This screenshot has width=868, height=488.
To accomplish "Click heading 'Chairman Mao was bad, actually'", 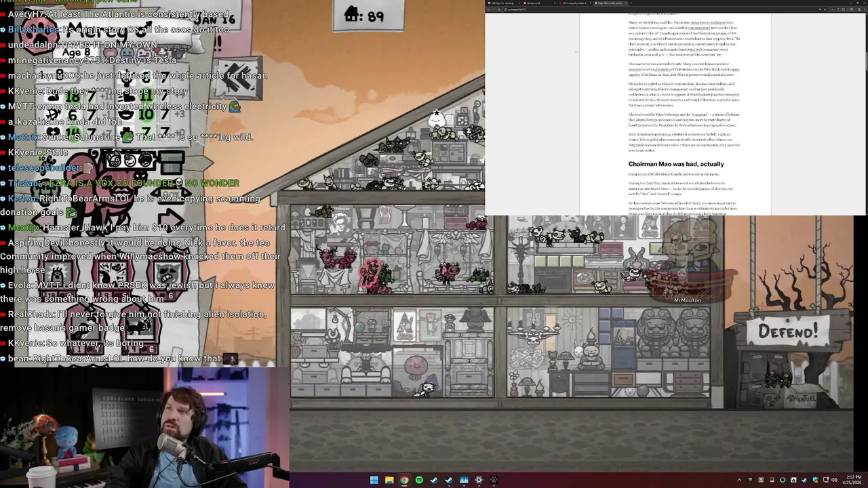I will [676, 164].
